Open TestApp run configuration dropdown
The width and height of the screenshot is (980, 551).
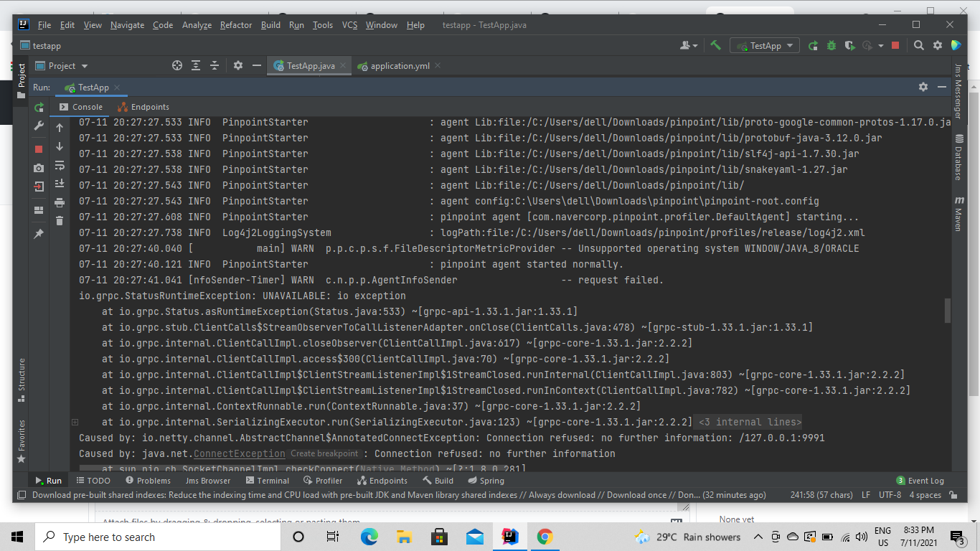click(x=765, y=45)
